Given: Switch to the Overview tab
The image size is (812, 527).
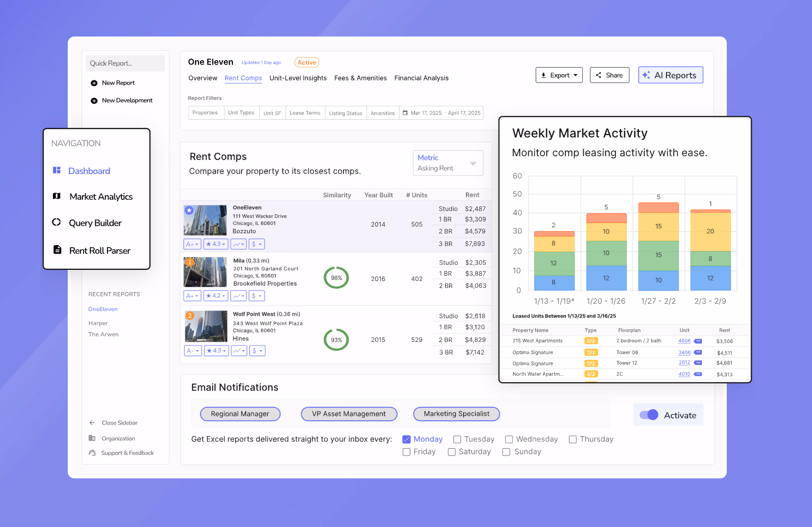Looking at the screenshot, I should 203,78.
